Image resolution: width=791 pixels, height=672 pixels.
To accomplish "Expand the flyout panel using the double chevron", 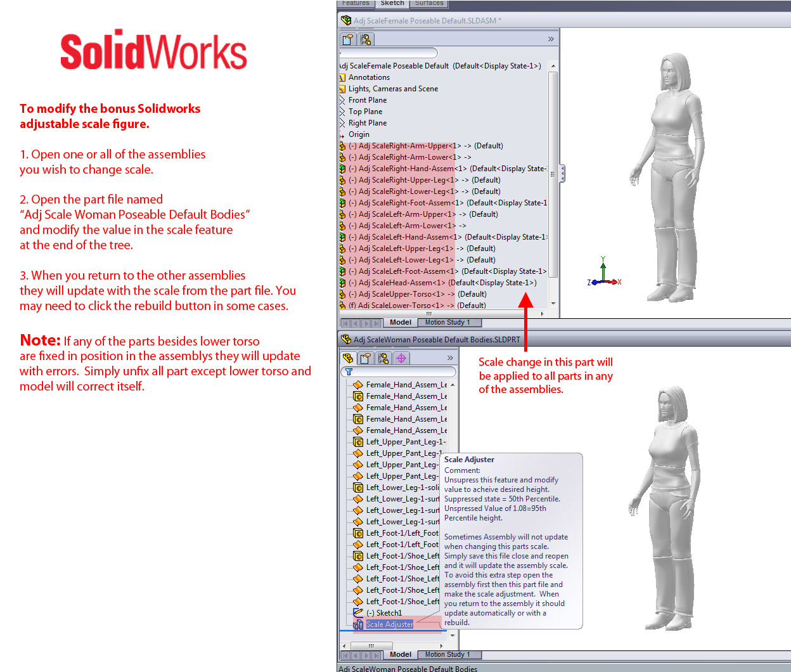I will pos(551,38).
